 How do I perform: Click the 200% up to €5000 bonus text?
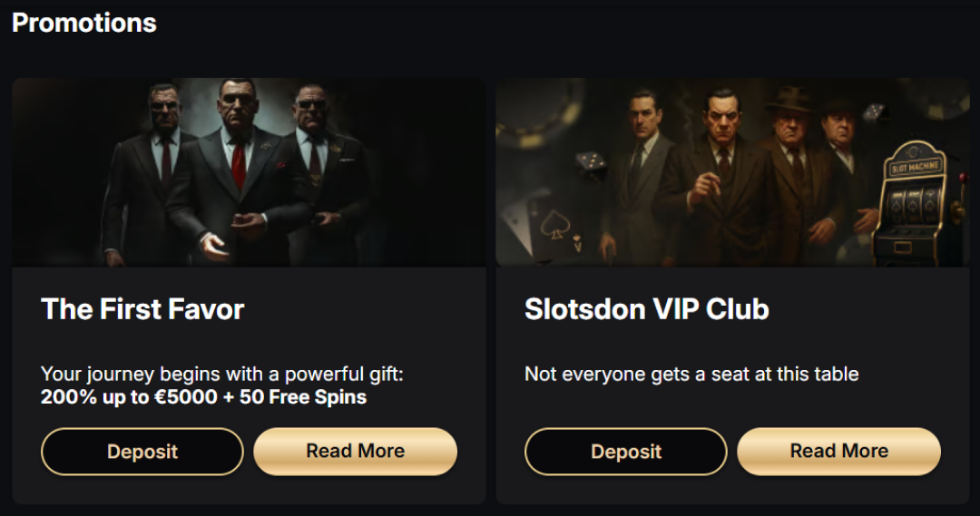coord(203,397)
